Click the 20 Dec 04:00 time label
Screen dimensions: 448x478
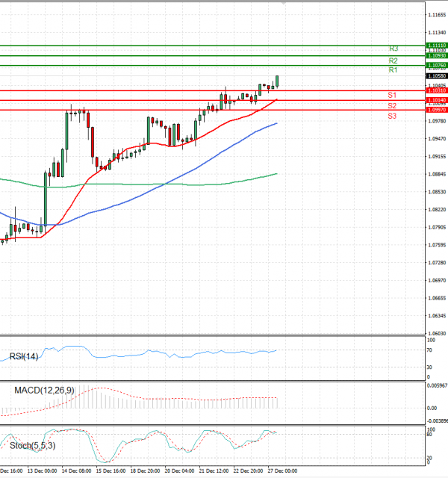click(179, 471)
